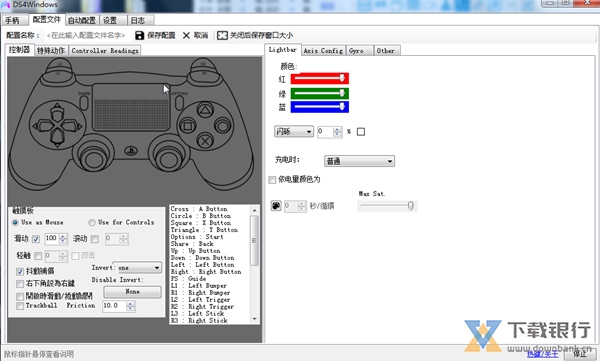
Task: Click the PS logo button on controller
Action: point(131,151)
